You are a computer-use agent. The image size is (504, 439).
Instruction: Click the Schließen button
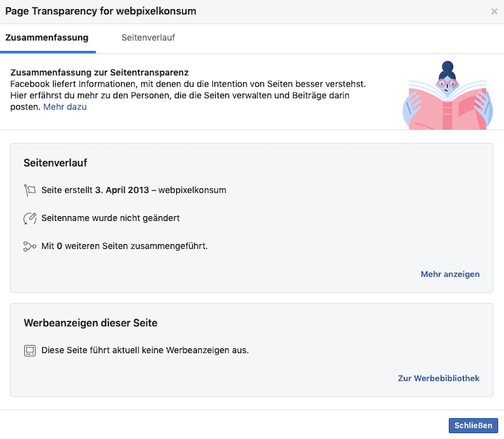pos(473,425)
